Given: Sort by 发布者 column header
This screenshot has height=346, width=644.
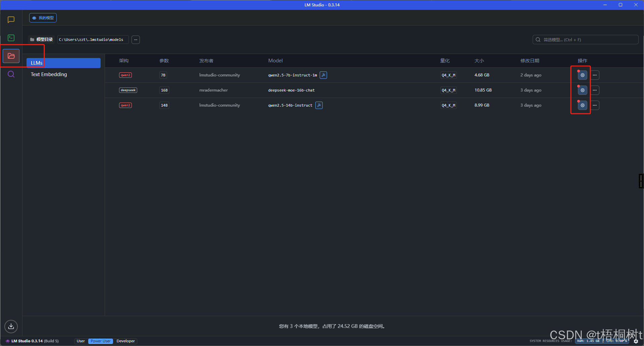Looking at the screenshot, I should [206, 61].
